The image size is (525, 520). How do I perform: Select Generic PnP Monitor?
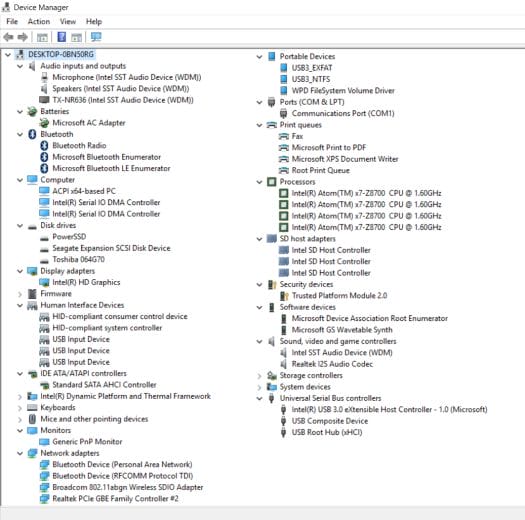87,442
